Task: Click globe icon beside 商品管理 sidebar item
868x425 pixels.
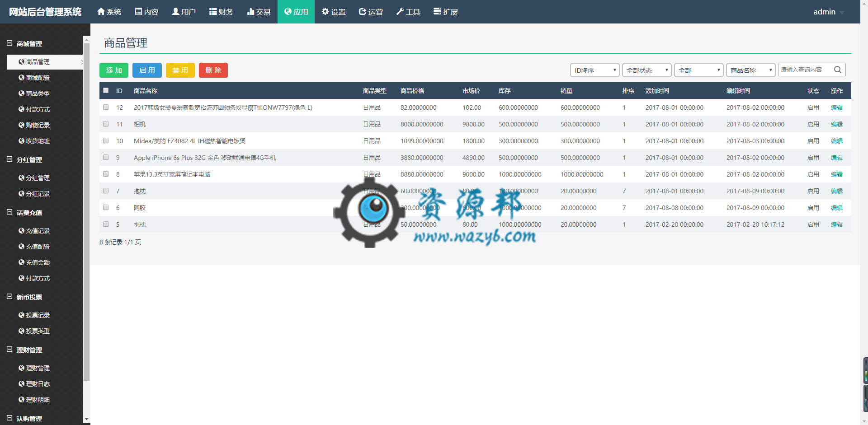Action: [21, 62]
